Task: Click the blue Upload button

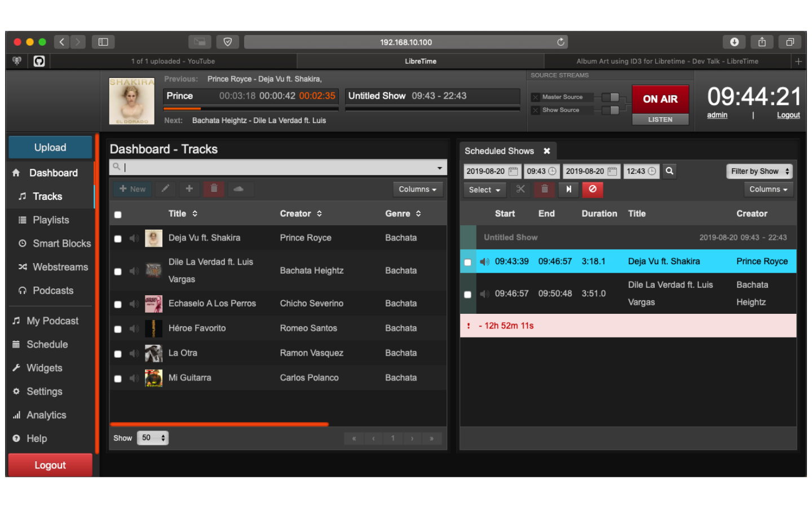Action: pos(50,147)
